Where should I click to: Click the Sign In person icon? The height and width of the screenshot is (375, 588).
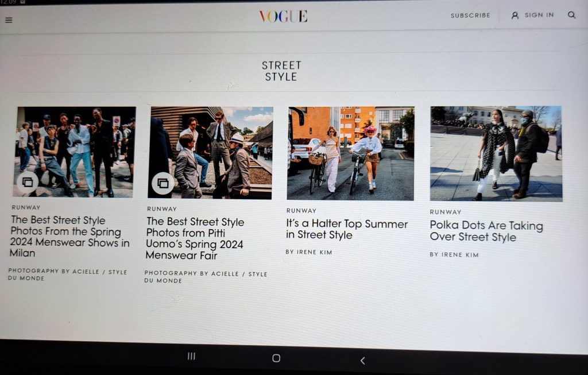point(515,16)
